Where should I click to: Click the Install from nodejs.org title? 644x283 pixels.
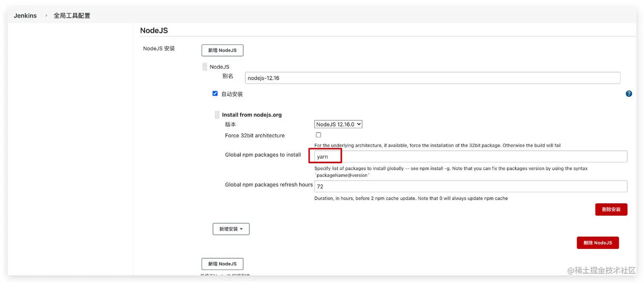pos(252,115)
